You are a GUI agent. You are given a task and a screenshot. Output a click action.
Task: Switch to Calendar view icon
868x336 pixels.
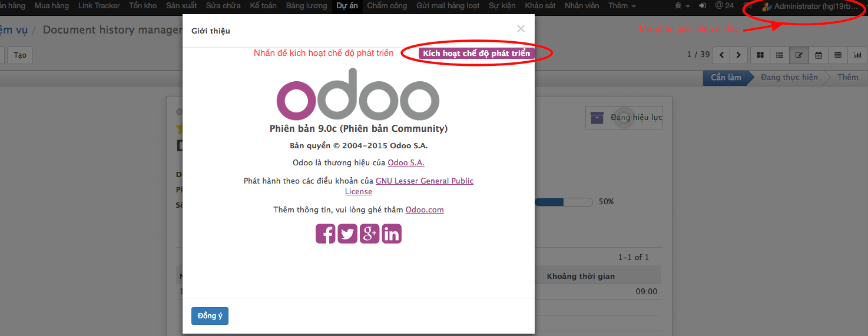click(819, 55)
